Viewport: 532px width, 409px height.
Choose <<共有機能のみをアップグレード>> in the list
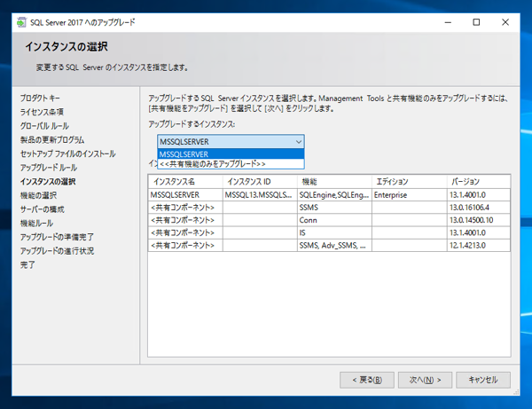tap(231, 164)
